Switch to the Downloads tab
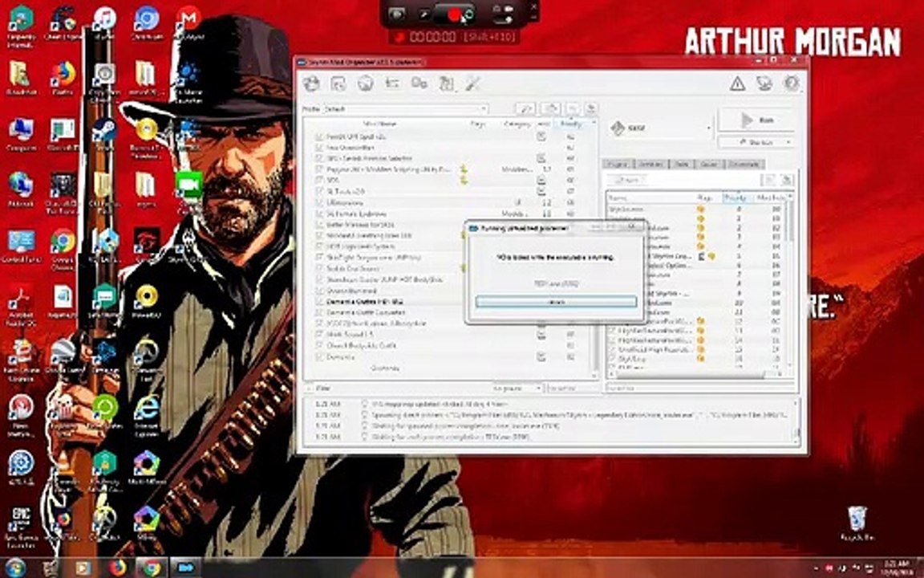This screenshot has width=924, height=578. coord(744,164)
